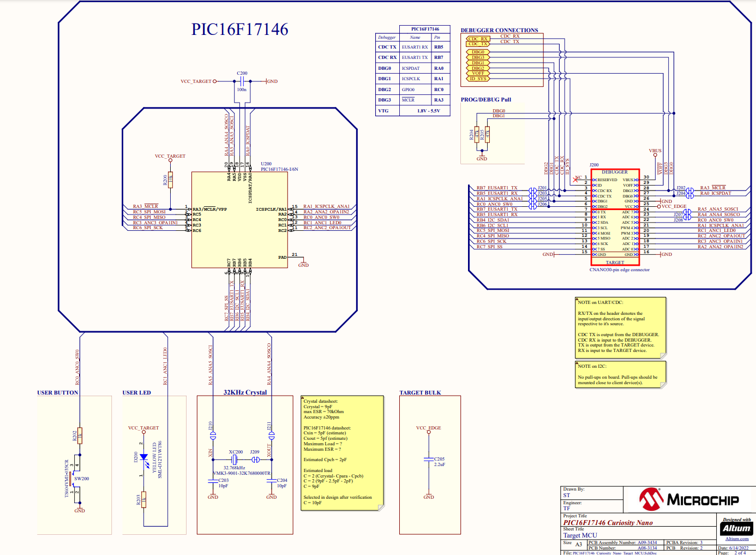The image size is (756, 555).
Task: Click the Drawn By ST field
Action: click(592, 492)
